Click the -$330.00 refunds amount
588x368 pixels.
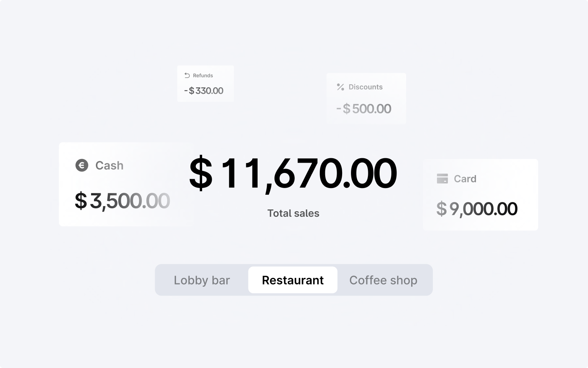click(x=204, y=91)
